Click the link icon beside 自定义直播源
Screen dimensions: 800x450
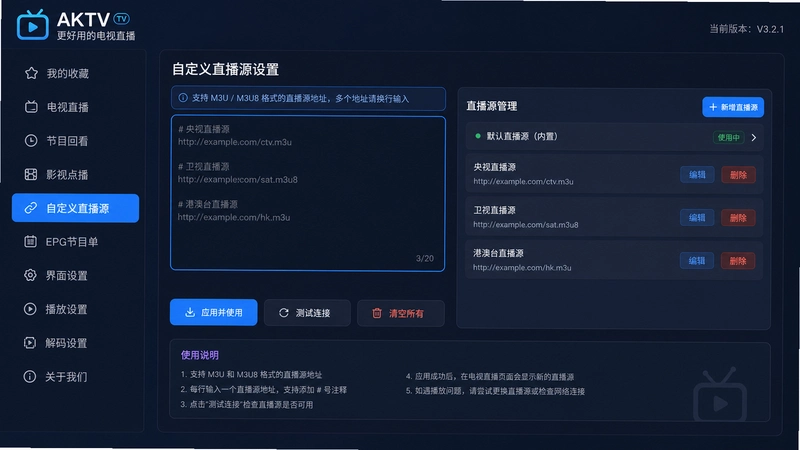pos(31,208)
